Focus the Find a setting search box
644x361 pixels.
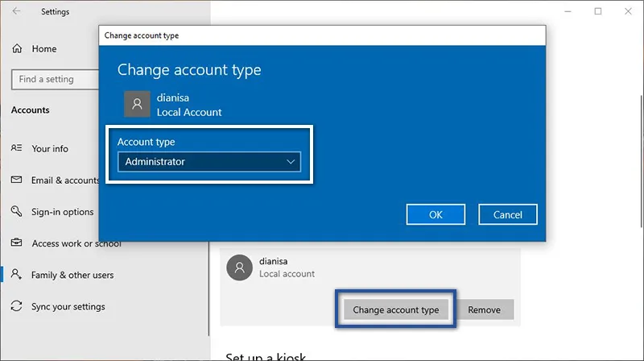tap(52, 79)
